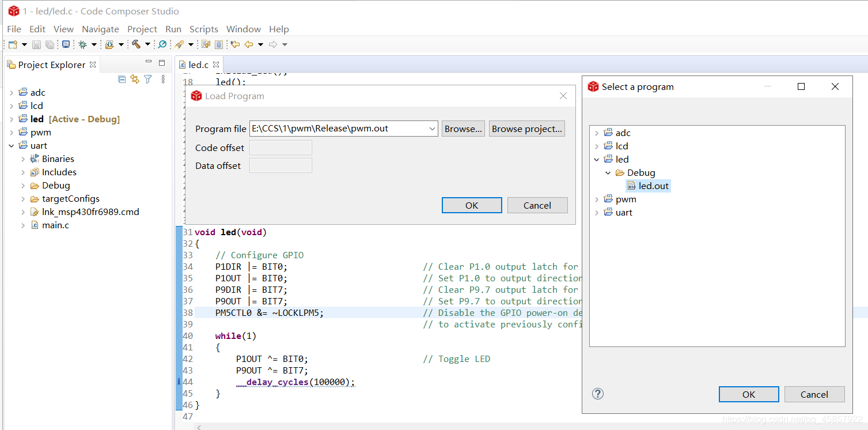Go to Last Edit Location icon
Viewport: 868px width, 430px height.
[x=235, y=44]
